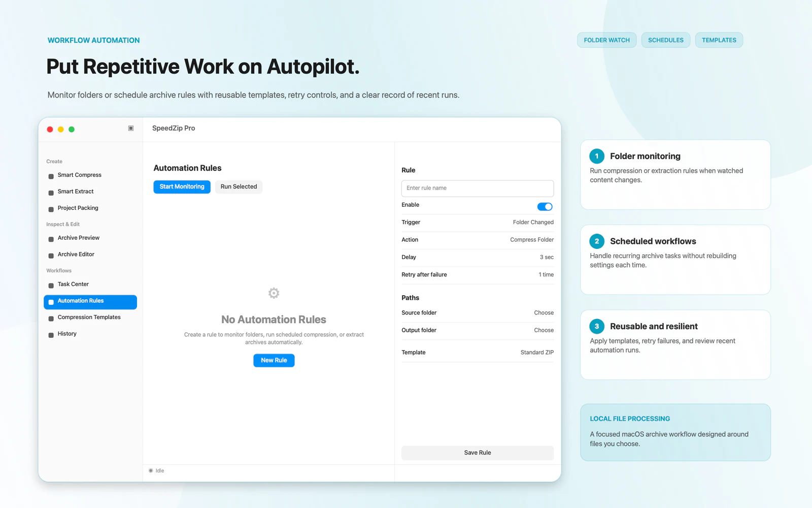
Task: Click the Compression Templates sidebar icon
Action: (x=51, y=319)
